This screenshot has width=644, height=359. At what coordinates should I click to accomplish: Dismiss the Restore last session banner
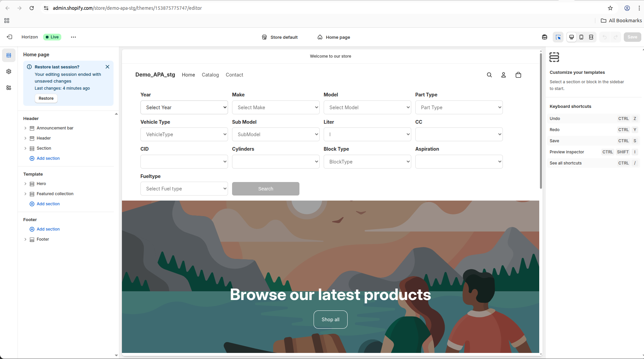[x=107, y=67]
